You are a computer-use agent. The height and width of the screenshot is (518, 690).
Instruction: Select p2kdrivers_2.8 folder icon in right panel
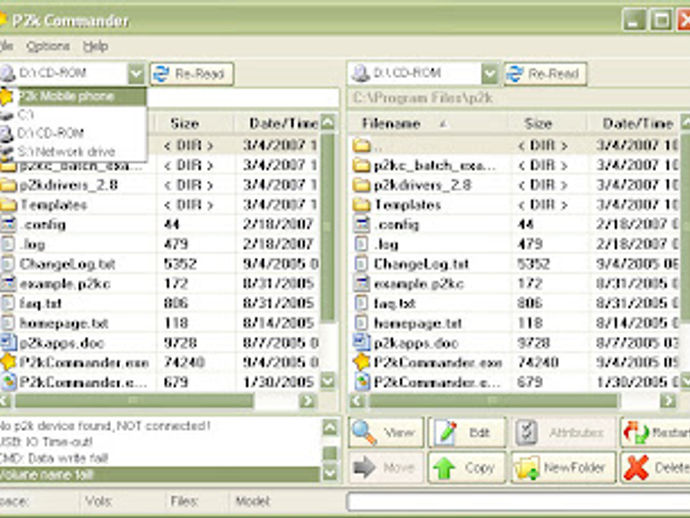[362, 185]
